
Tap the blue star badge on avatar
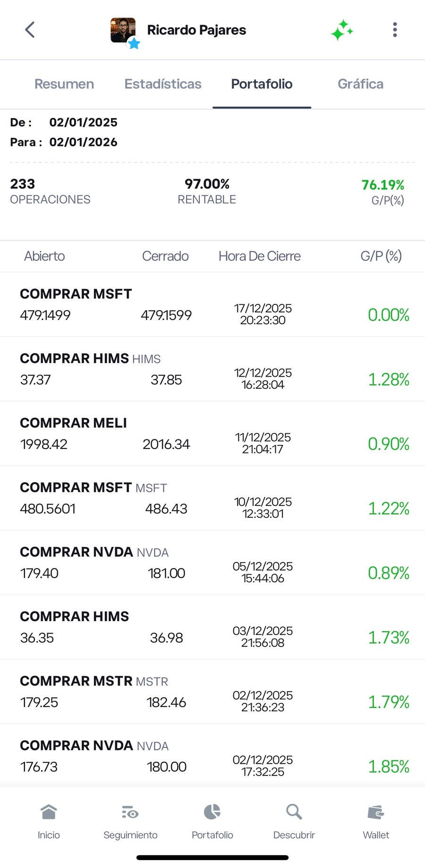point(134,44)
